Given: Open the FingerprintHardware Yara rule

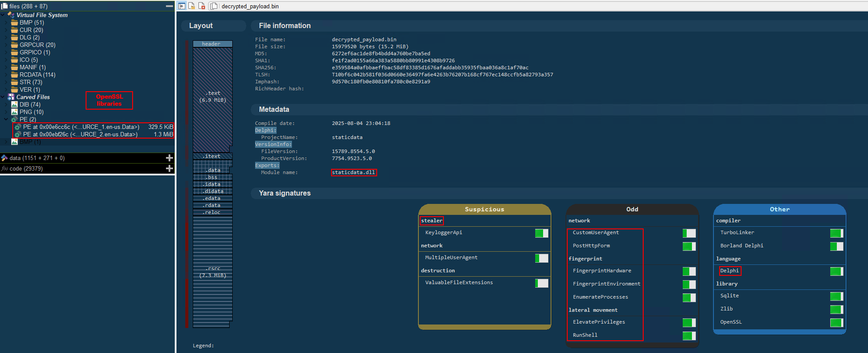Looking at the screenshot, I should pos(601,271).
